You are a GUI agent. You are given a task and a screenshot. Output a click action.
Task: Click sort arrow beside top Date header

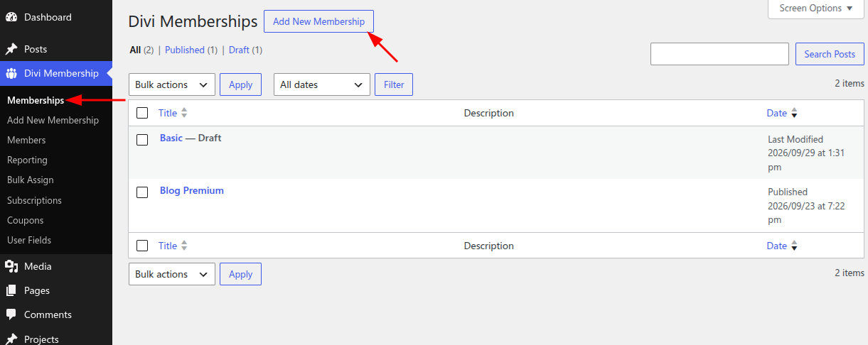pos(794,113)
